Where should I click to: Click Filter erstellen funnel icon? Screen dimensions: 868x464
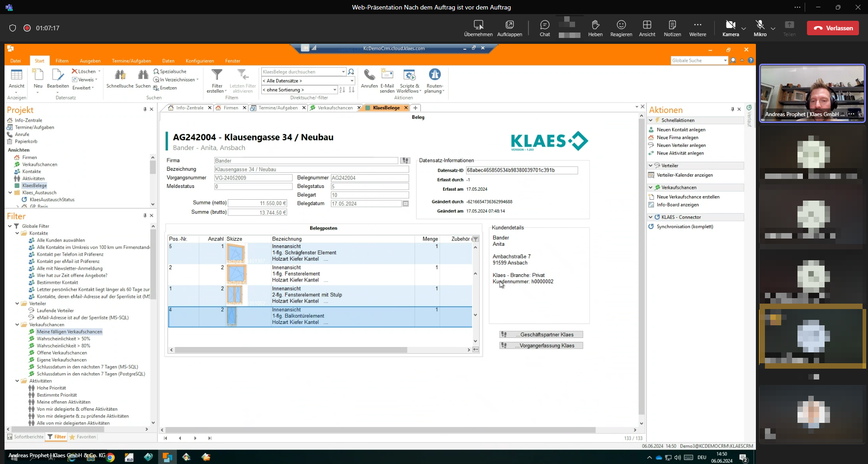(x=217, y=80)
